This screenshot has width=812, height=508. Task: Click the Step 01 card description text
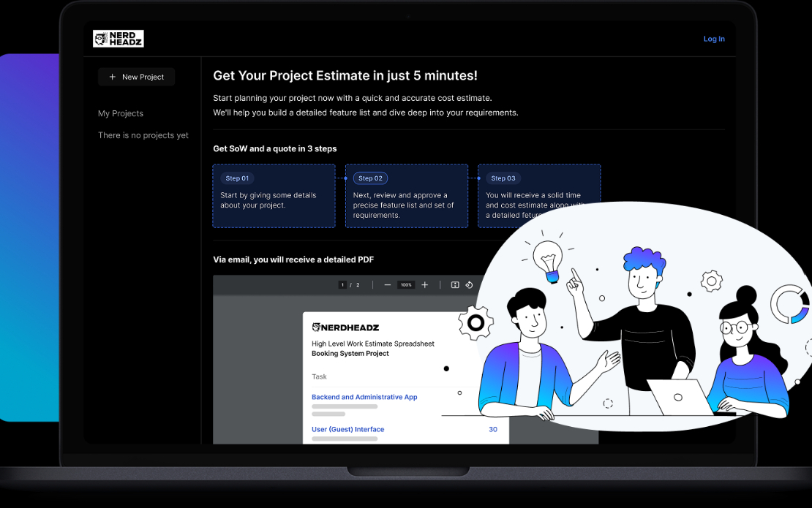(x=268, y=200)
